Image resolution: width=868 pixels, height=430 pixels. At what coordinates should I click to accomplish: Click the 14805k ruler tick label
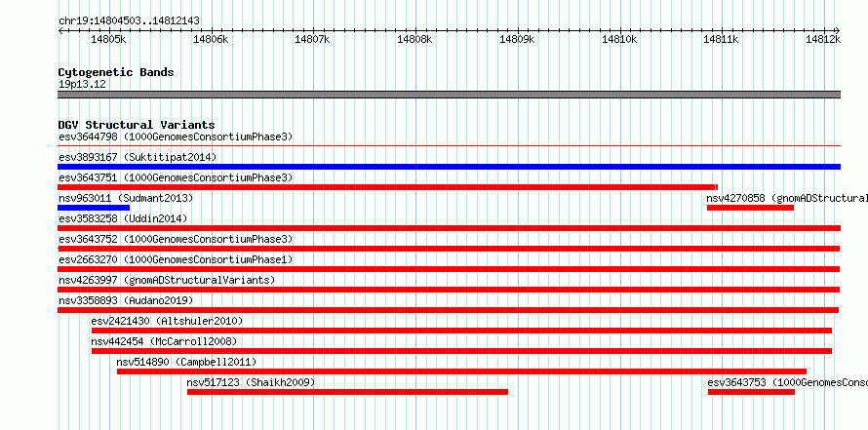click(x=108, y=39)
